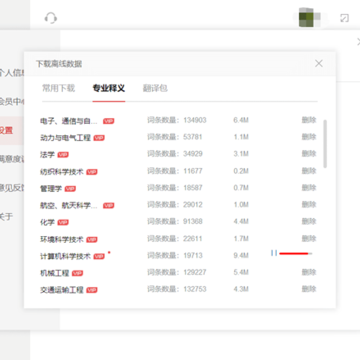Pause the 计算机科学技术 download
Viewport: 360px width, 360px height.
tap(274, 254)
